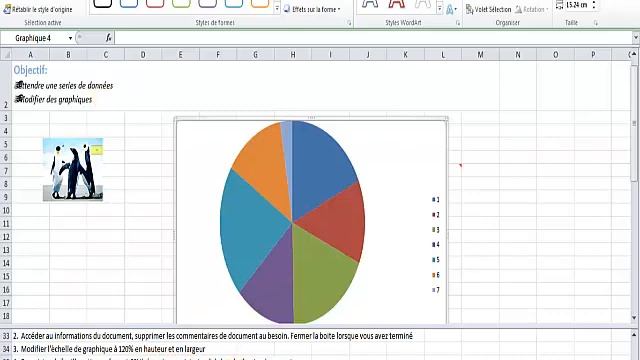Click the penguins picture
The width and height of the screenshot is (640, 360).
(x=73, y=169)
